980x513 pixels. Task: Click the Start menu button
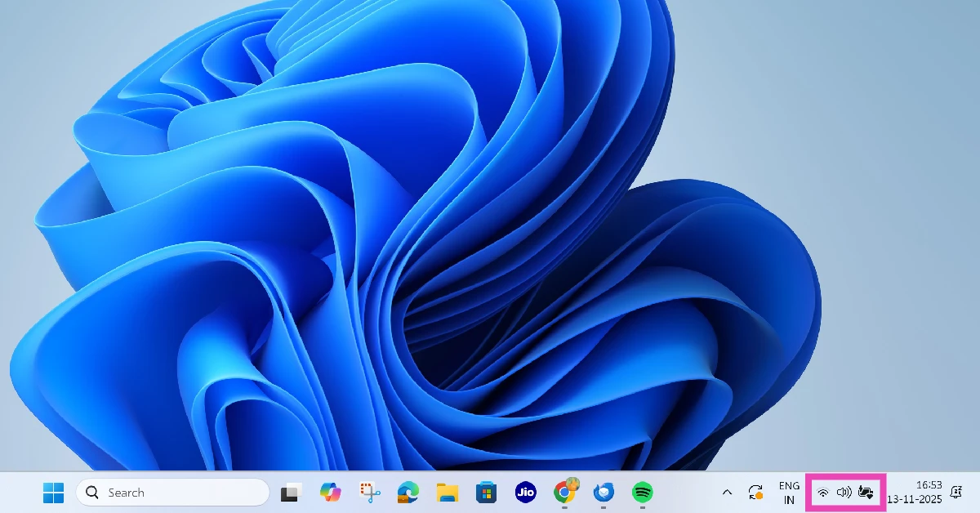53,493
